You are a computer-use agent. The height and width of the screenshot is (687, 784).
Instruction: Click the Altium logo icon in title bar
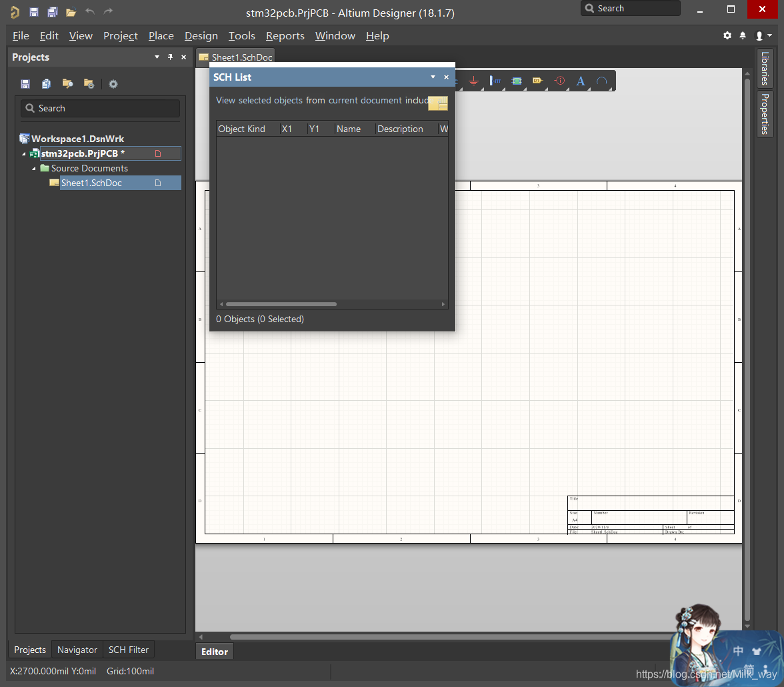point(15,12)
